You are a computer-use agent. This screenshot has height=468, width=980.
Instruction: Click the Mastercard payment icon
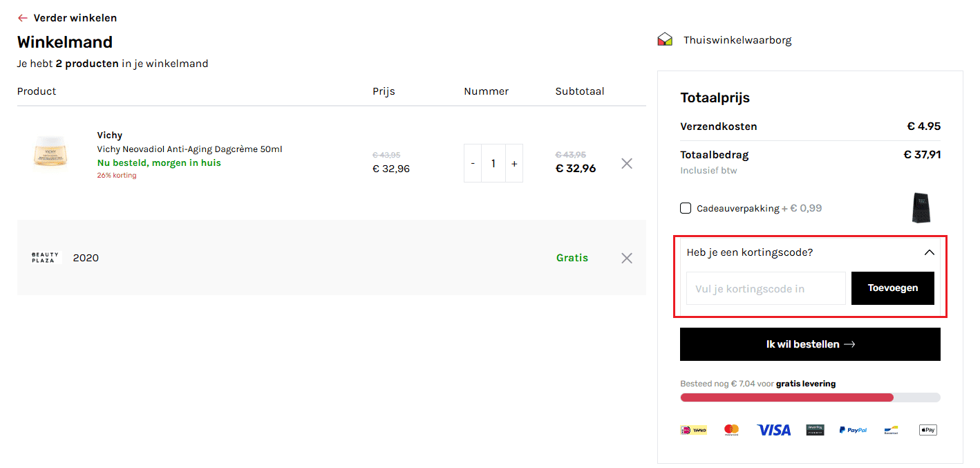click(731, 430)
